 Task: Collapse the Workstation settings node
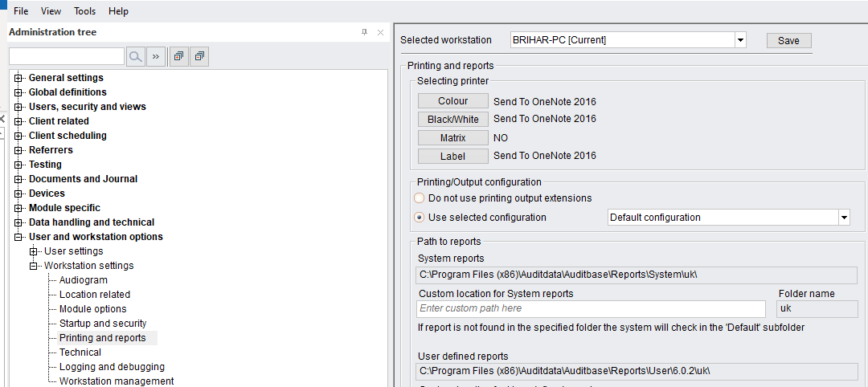(34, 266)
